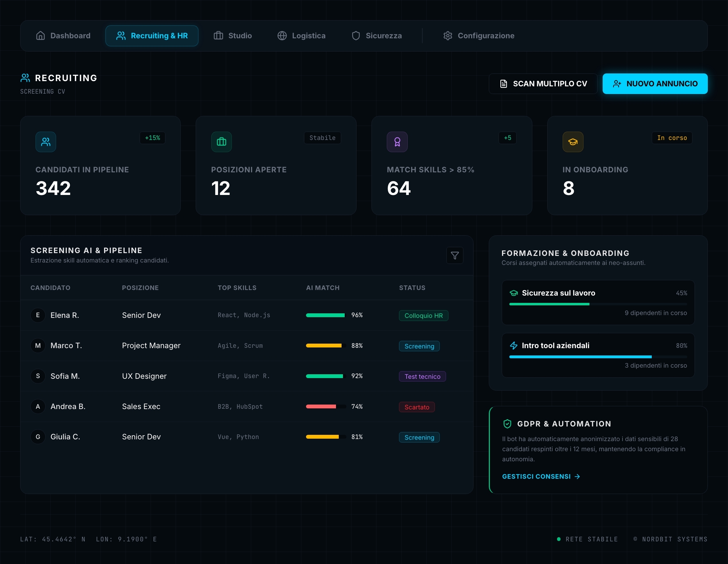Click the candidati pipeline people icon
The width and height of the screenshot is (728, 564).
[x=46, y=142]
